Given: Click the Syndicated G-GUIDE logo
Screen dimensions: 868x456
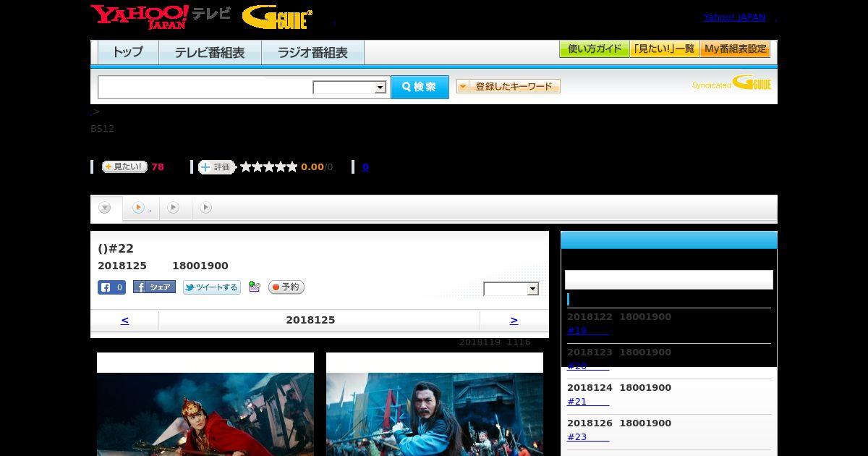Looking at the screenshot, I should pyautogui.click(x=732, y=83).
